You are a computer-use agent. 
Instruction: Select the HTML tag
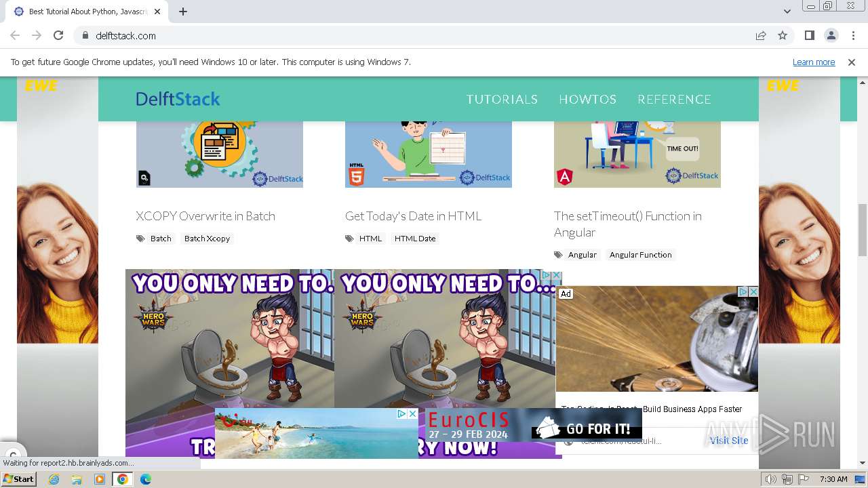click(x=370, y=239)
